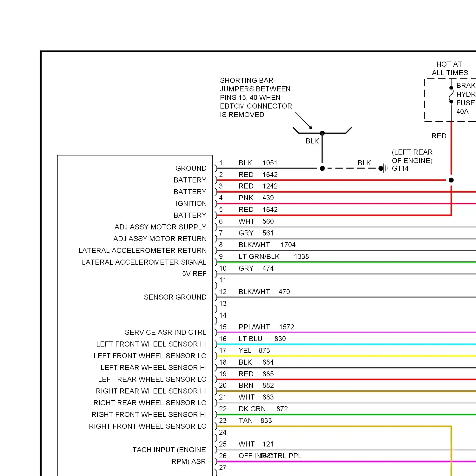Select the DK GRN 872 wire label
Image resolution: width=476 pixels, height=476 pixels.
[263, 409]
